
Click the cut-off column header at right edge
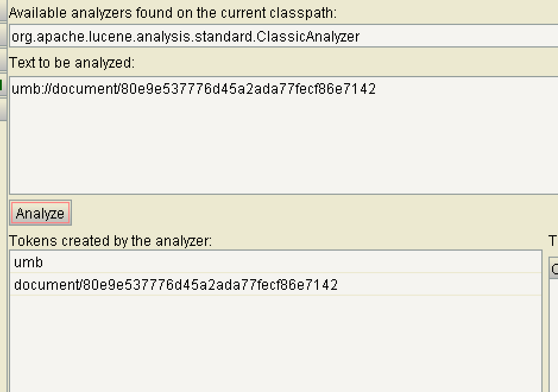pos(553,269)
